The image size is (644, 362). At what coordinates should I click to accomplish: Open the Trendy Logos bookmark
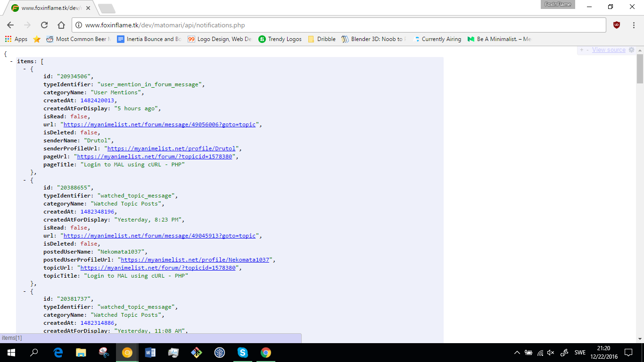tap(280, 39)
